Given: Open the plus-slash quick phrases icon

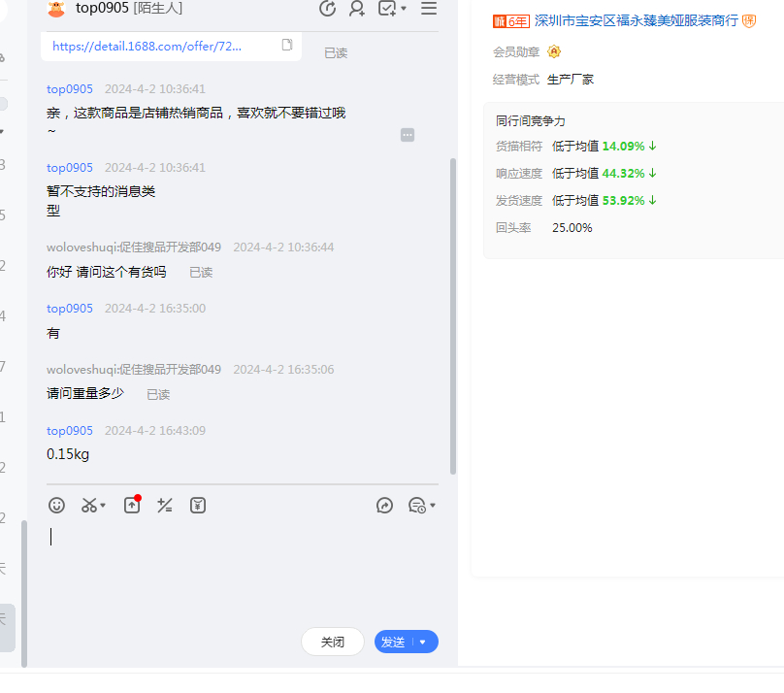Looking at the screenshot, I should click(x=165, y=505).
